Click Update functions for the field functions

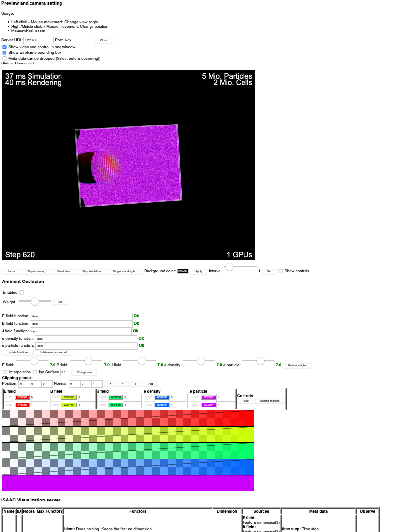(x=18, y=352)
